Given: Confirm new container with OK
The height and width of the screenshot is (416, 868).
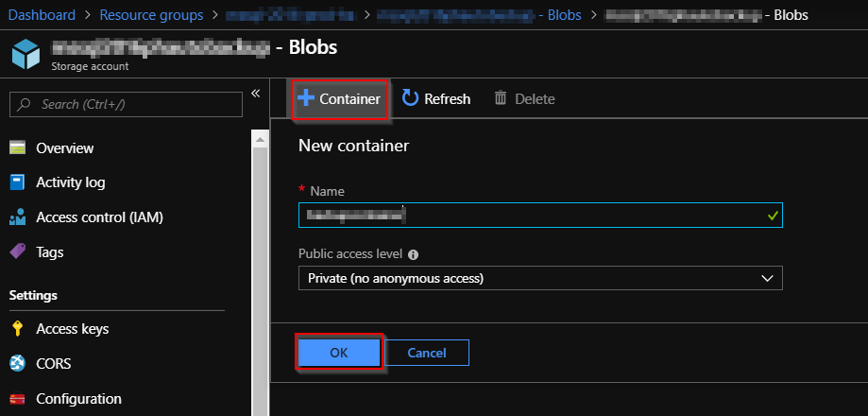Looking at the screenshot, I should (339, 353).
